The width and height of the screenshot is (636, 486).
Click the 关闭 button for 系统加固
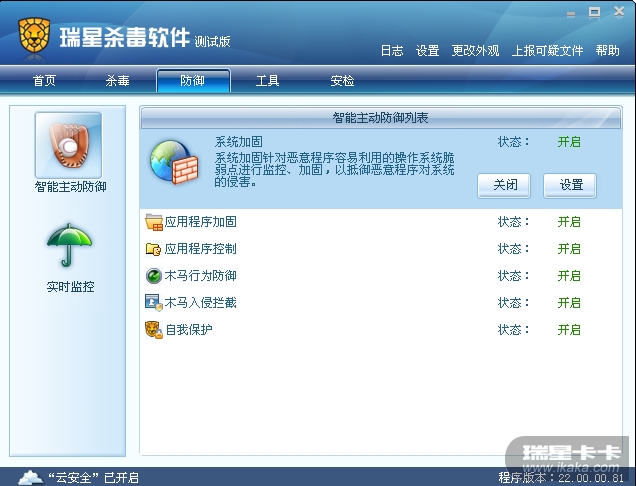coord(504,185)
